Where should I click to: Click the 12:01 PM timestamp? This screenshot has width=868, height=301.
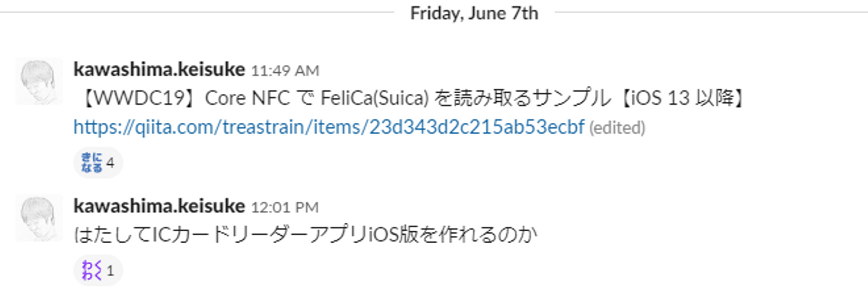tap(285, 208)
